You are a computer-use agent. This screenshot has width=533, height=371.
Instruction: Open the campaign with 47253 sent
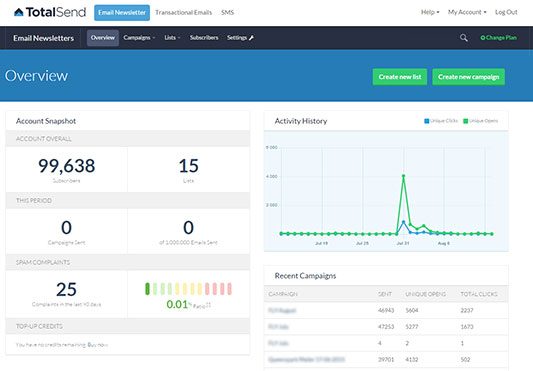point(278,327)
